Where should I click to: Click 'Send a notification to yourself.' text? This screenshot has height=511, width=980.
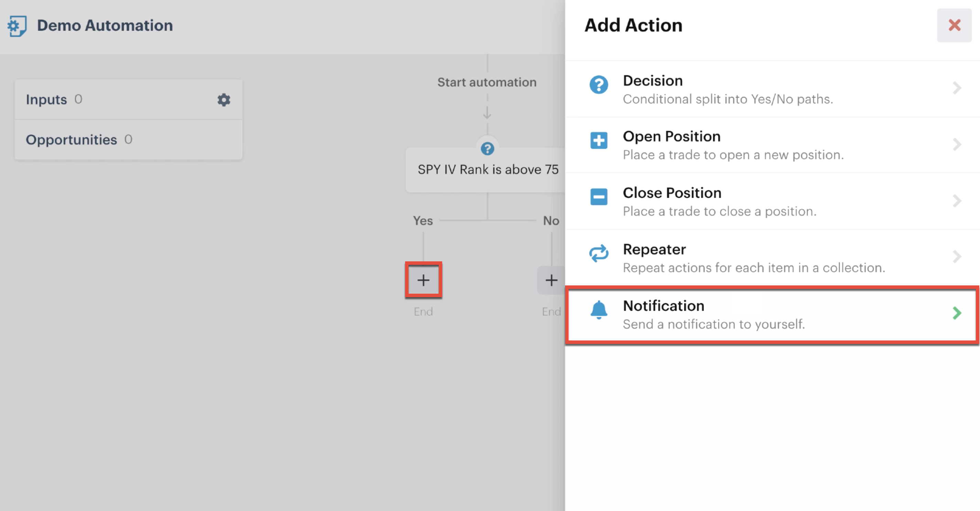tap(714, 324)
